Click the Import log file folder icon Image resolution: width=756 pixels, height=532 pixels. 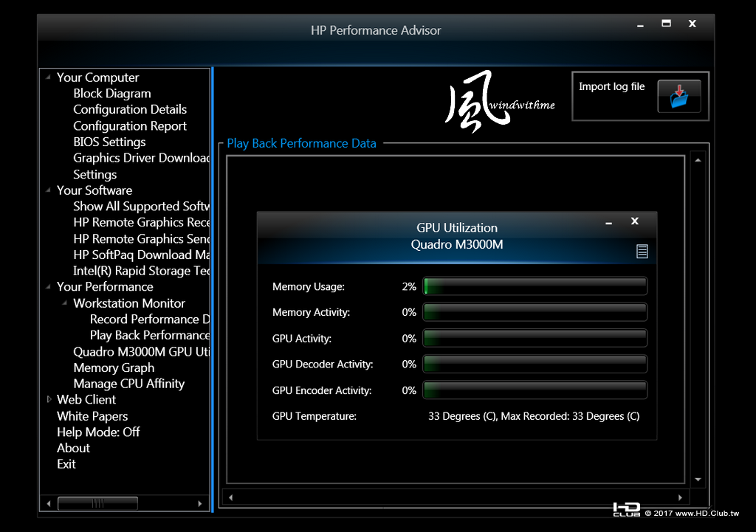(679, 97)
